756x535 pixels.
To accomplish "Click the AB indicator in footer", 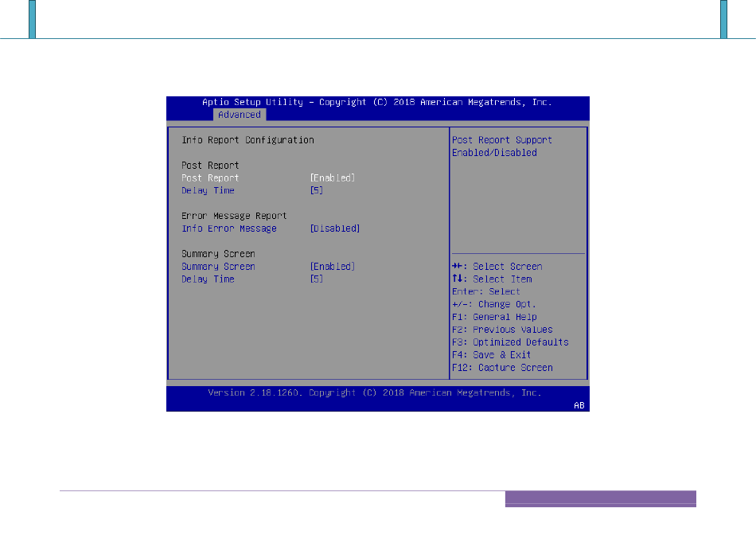I will click(x=579, y=406).
